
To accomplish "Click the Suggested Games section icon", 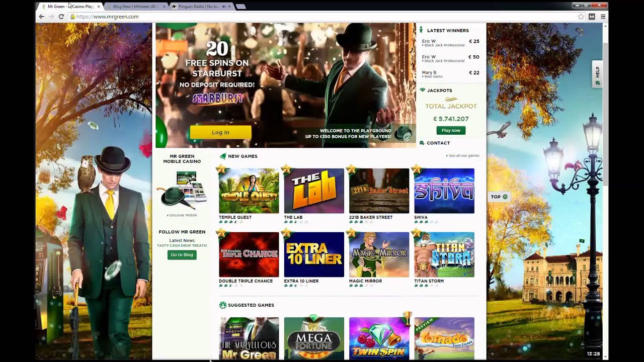I will click(x=223, y=305).
